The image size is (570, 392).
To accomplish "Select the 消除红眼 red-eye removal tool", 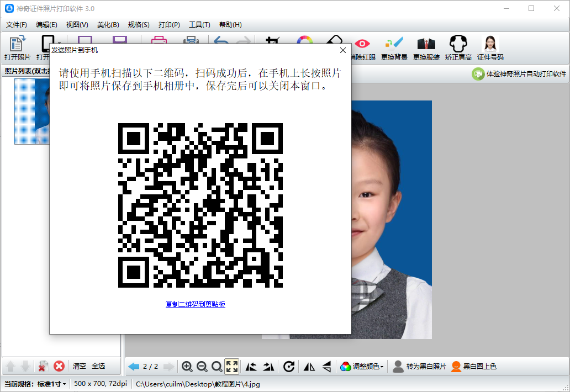I will (x=362, y=48).
